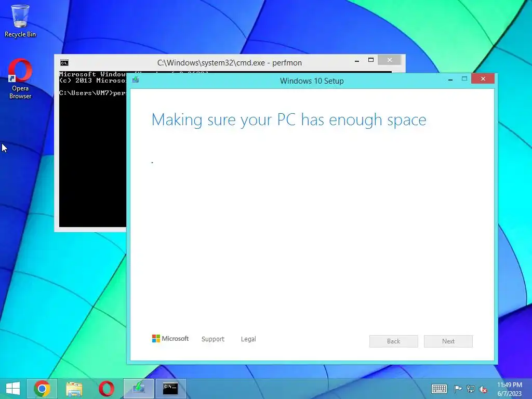Select the Opera Browser desktop shortcut
Screen dimensions: 532x399
pos(20,79)
